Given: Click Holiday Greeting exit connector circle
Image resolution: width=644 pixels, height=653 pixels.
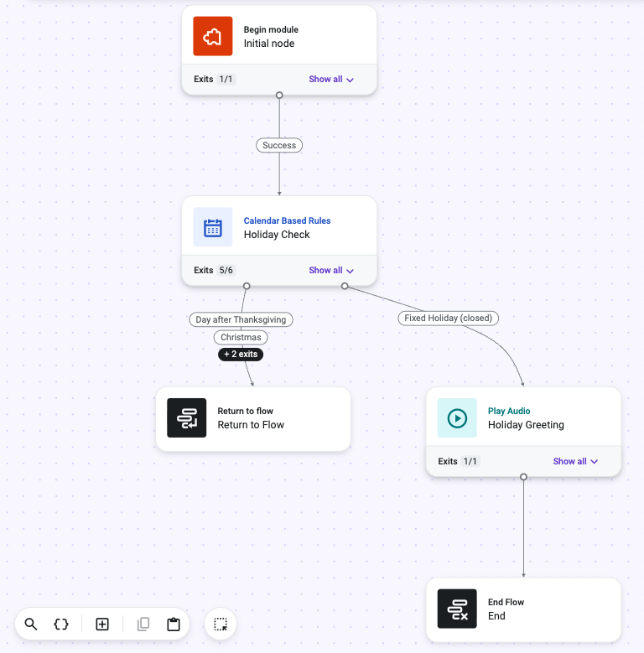Looking at the screenshot, I should [x=523, y=476].
